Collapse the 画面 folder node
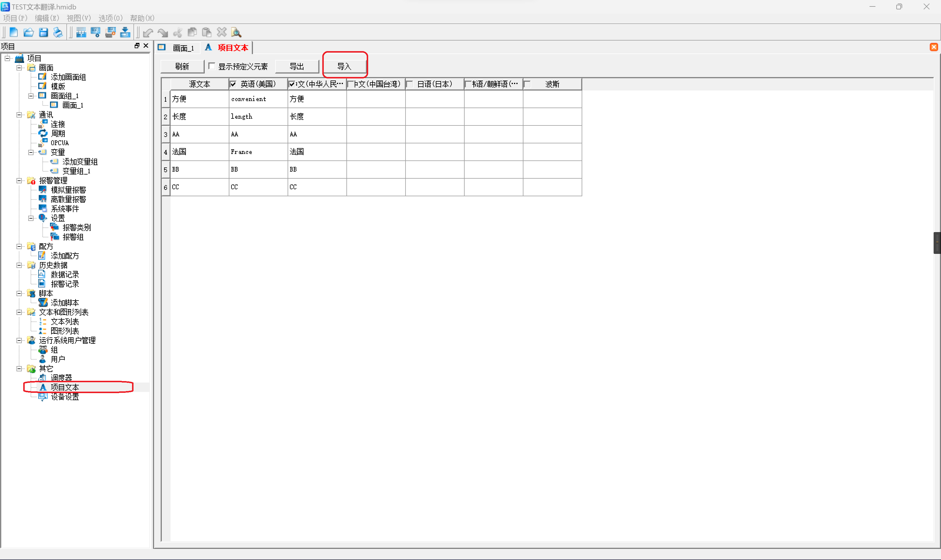 pyautogui.click(x=19, y=68)
